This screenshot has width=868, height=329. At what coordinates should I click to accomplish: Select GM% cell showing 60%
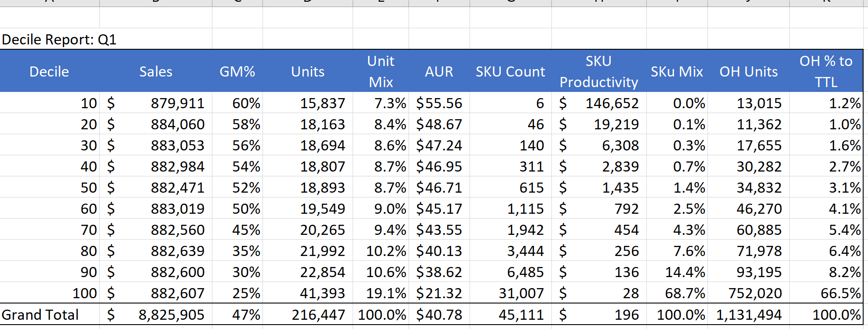(x=237, y=103)
